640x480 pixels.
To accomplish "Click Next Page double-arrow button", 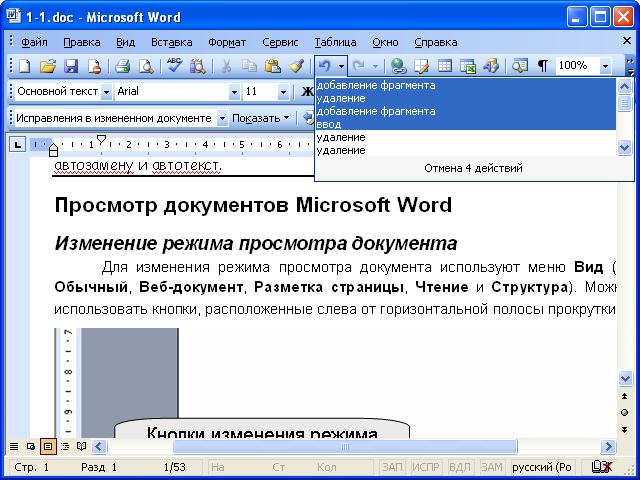I will (624, 429).
